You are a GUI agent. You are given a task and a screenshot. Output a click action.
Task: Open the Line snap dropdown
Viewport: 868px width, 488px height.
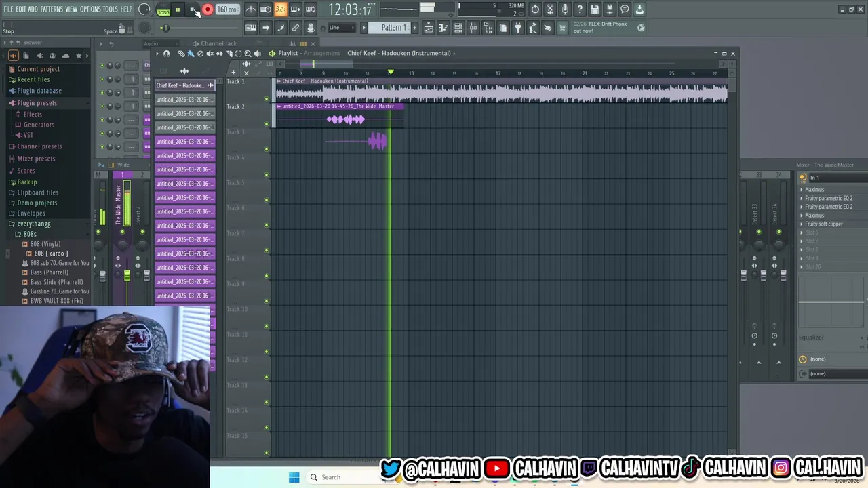click(x=343, y=28)
